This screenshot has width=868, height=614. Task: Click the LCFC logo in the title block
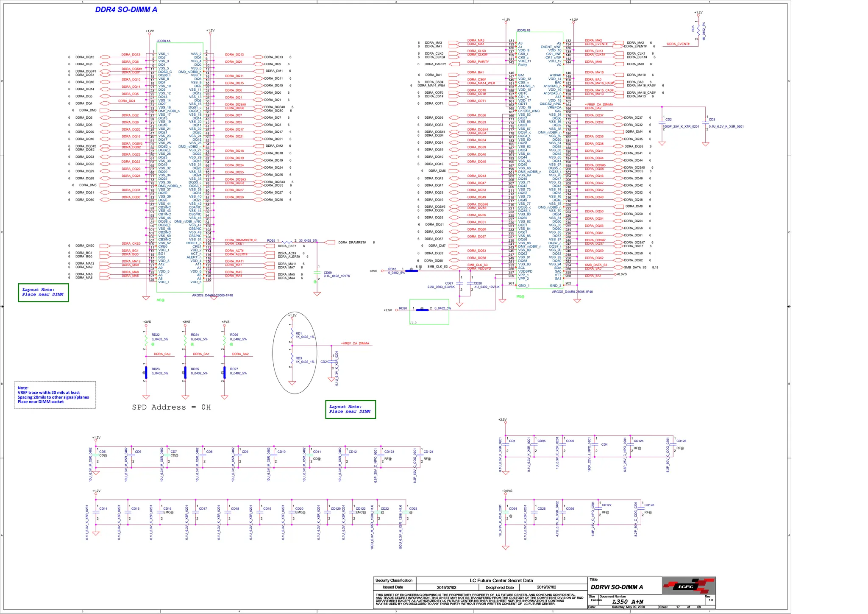click(689, 586)
